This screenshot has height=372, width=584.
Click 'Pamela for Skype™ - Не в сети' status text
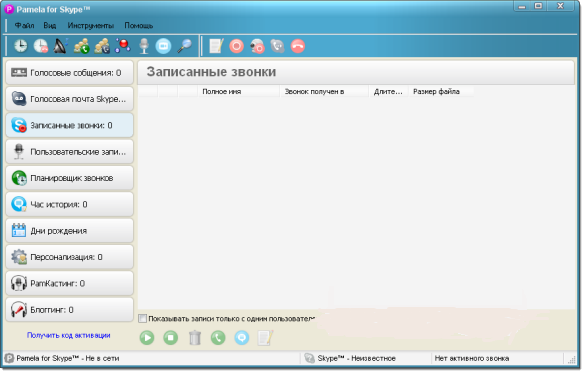point(68,358)
